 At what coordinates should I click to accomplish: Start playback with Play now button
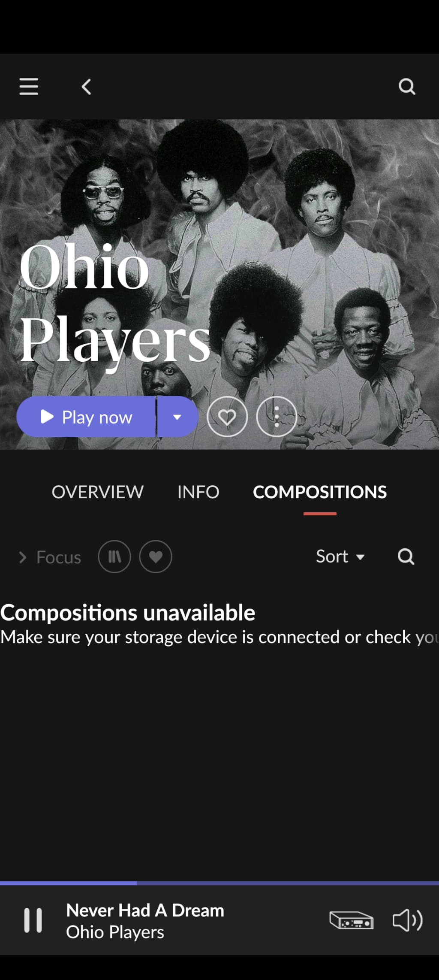[86, 417]
